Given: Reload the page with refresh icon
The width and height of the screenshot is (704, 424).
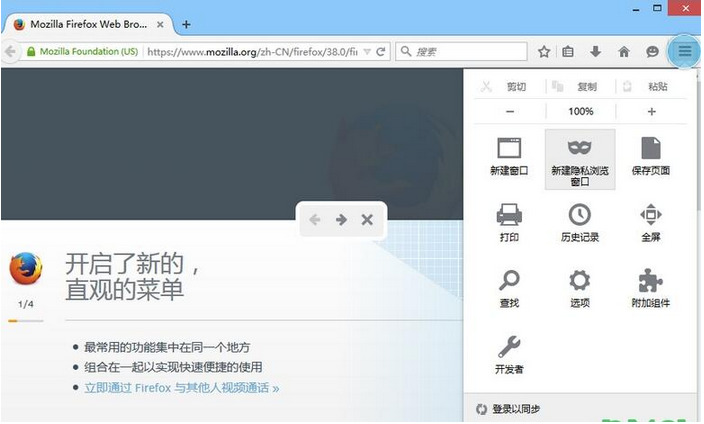Looking at the screenshot, I should tap(381, 52).
